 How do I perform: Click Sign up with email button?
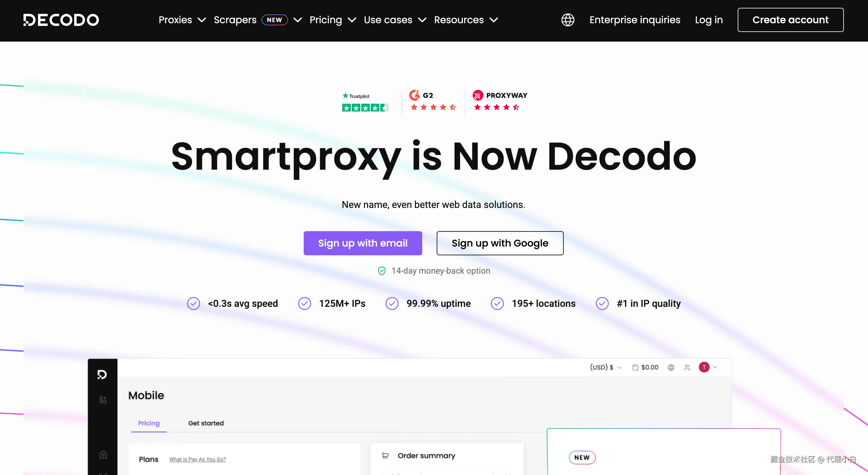363,243
